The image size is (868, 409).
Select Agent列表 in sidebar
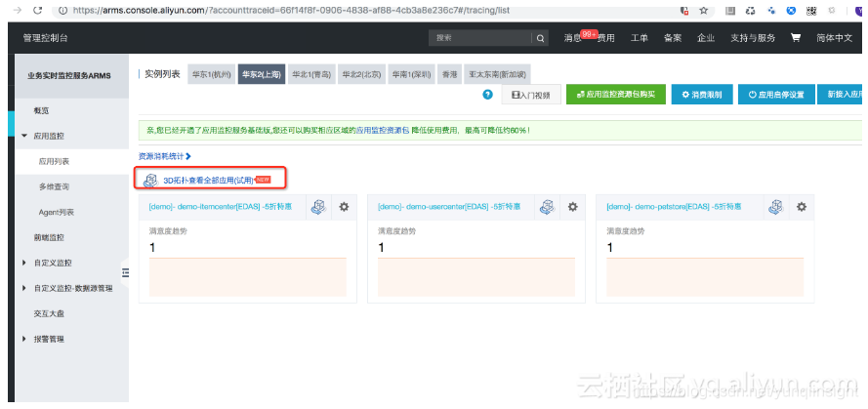click(x=57, y=212)
